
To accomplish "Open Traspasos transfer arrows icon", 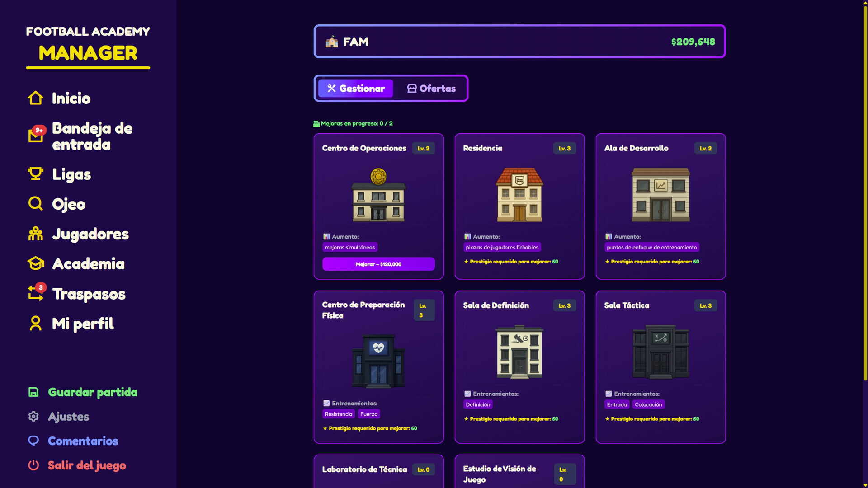I will click(x=36, y=292).
